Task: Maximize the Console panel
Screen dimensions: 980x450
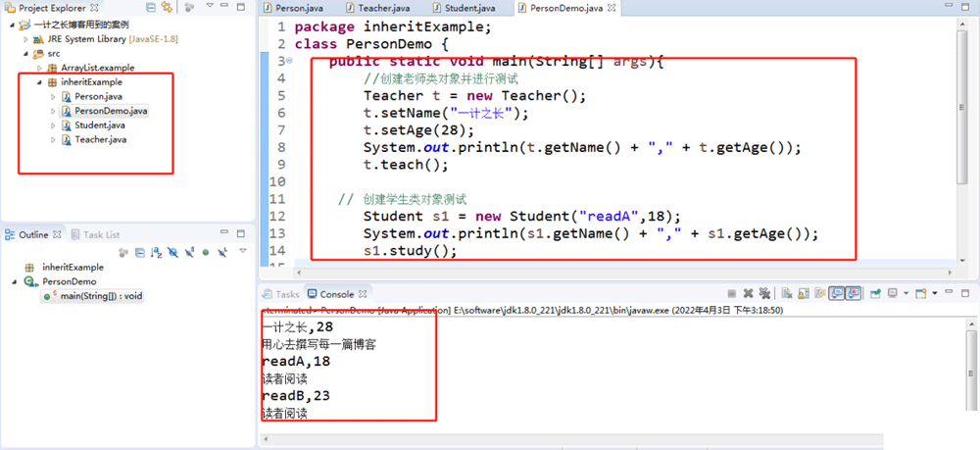Action: 965,292
